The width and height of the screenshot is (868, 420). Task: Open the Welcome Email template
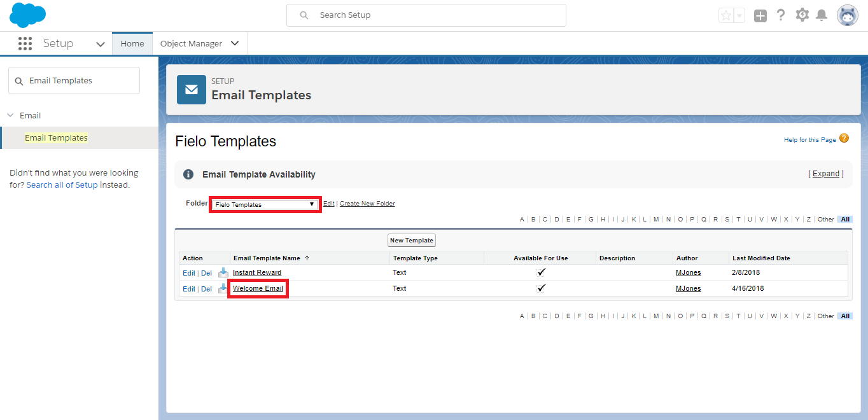coord(258,288)
